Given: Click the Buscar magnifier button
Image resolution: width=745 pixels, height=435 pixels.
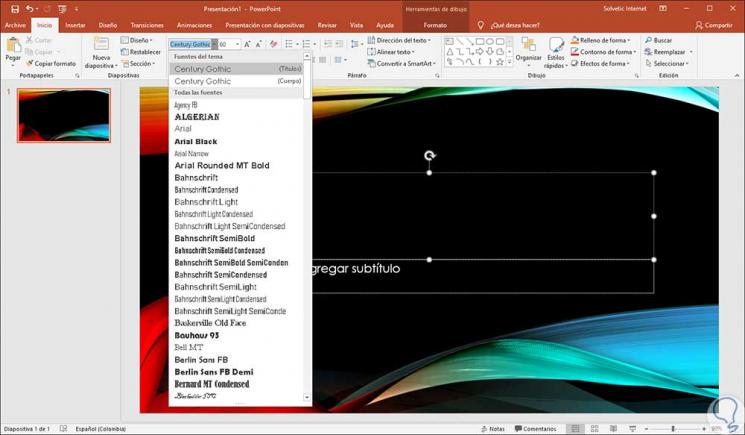Looking at the screenshot, I should pos(659,40).
